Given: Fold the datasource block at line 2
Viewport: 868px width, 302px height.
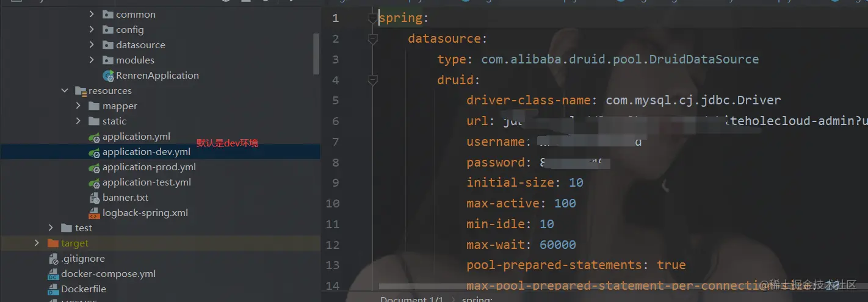Looking at the screenshot, I should 373,39.
